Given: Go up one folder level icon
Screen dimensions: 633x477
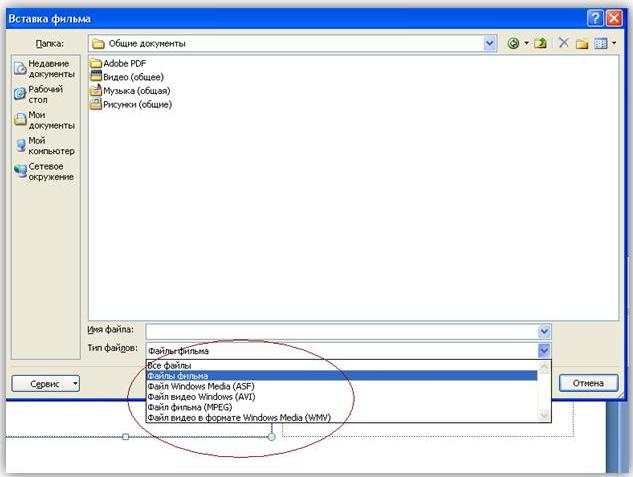Looking at the screenshot, I should [540, 43].
